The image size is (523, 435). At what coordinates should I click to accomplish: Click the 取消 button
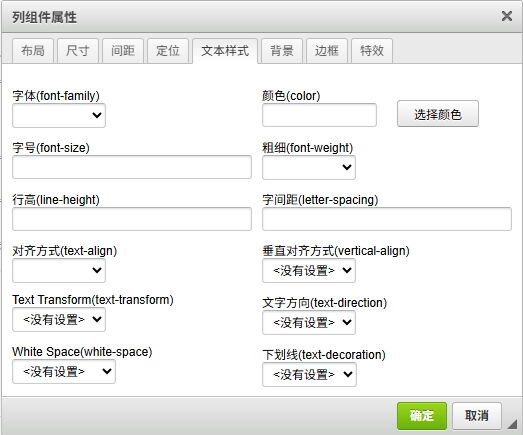pos(477,416)
